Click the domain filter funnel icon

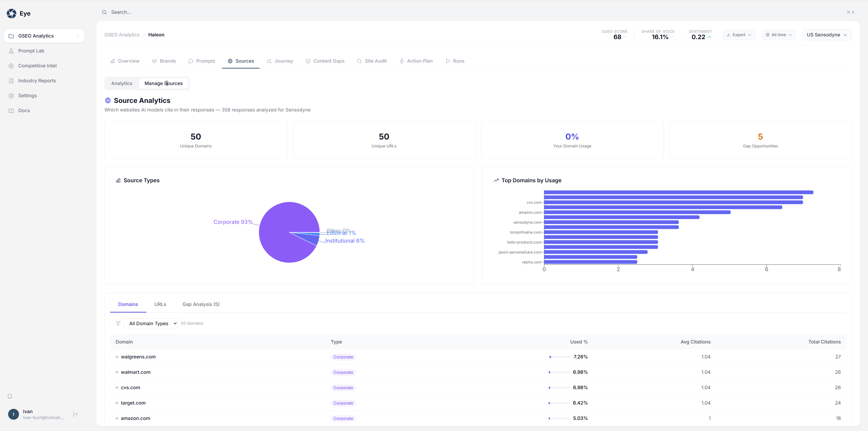click(x=118, y=324)
